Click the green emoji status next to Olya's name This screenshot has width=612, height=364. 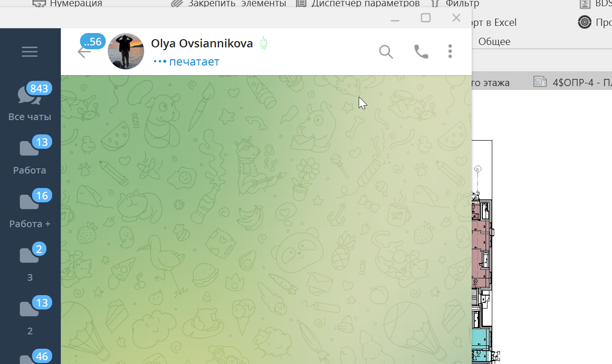pos(263,44)
